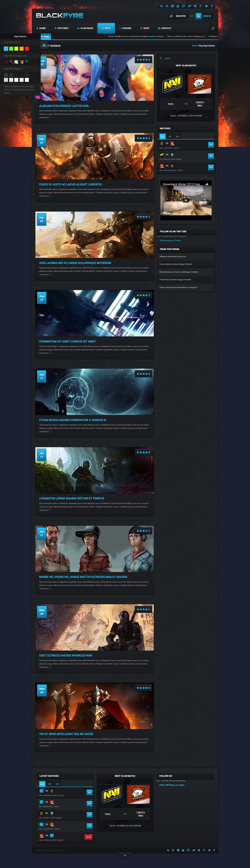The image size is (250, 868).
Task: Click the Pinterest icon in the footer
Action: point(199,850)
